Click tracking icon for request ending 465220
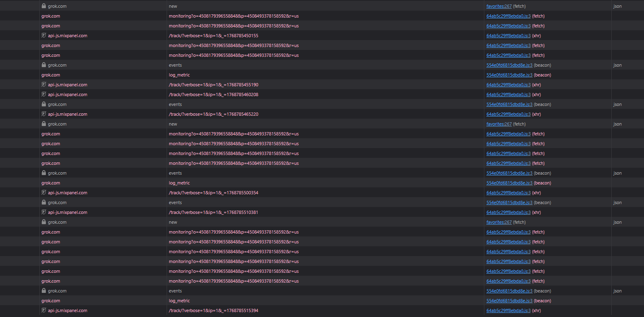This screenshot has width=644, height=317. point(44,114)
